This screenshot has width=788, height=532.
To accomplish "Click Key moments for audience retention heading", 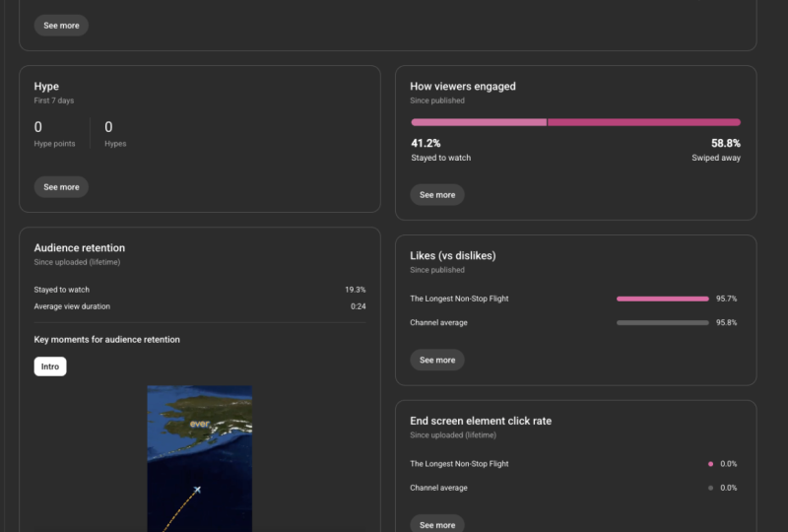I will tap(107, 340).
